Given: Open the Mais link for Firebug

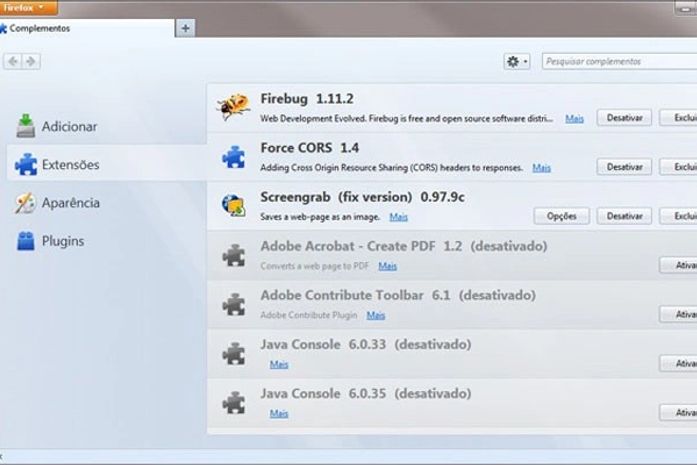Looking at the screenshot, I should point(574,118).
